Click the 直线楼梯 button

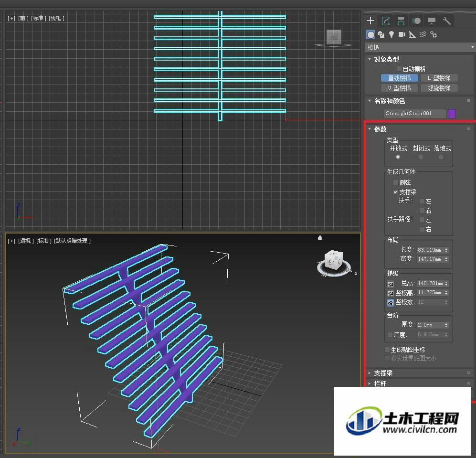[x=400, y=78]
